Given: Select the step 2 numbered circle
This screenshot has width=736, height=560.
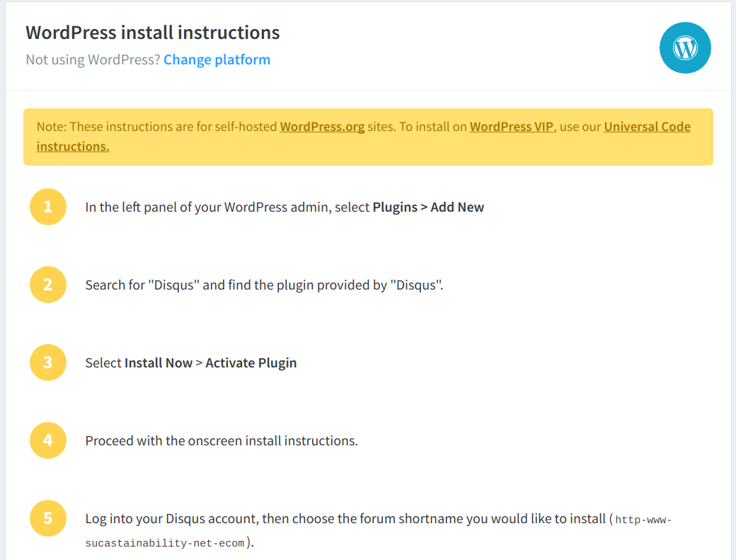Looking at the screenshot, I should (x=47, y=285).
